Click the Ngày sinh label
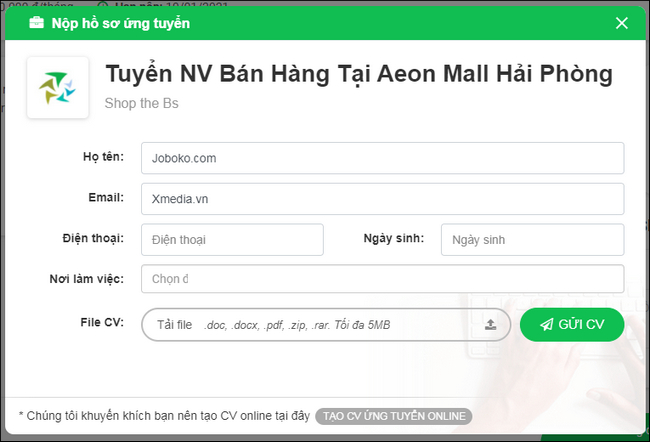The height and width of the screenshot is (442, 650). tap(394, 238)
